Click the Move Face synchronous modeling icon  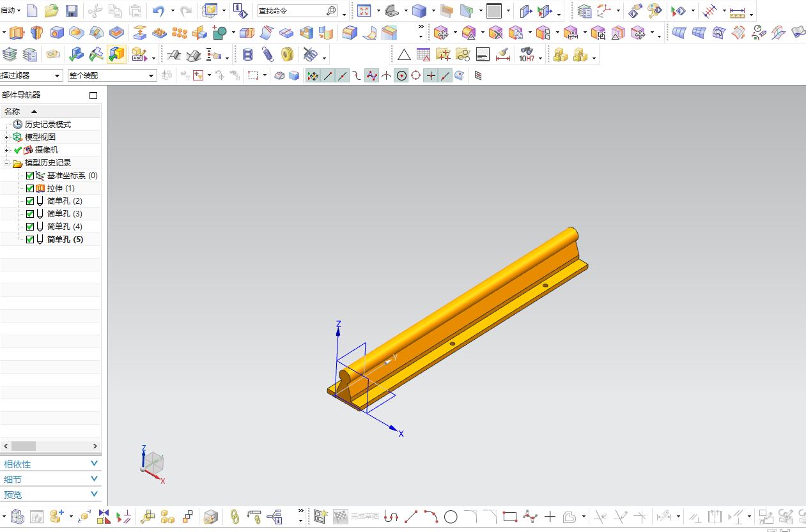pos(440,32)
